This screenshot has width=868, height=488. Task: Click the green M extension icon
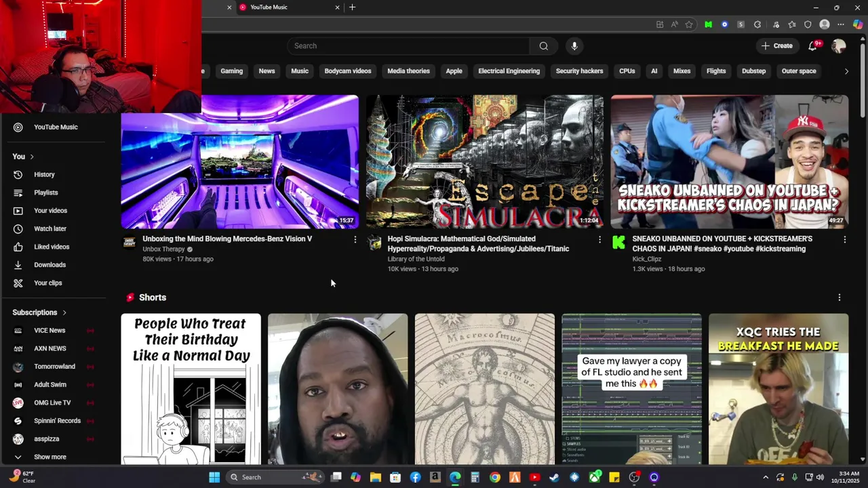pyautogui.click(x=708, y=24)
